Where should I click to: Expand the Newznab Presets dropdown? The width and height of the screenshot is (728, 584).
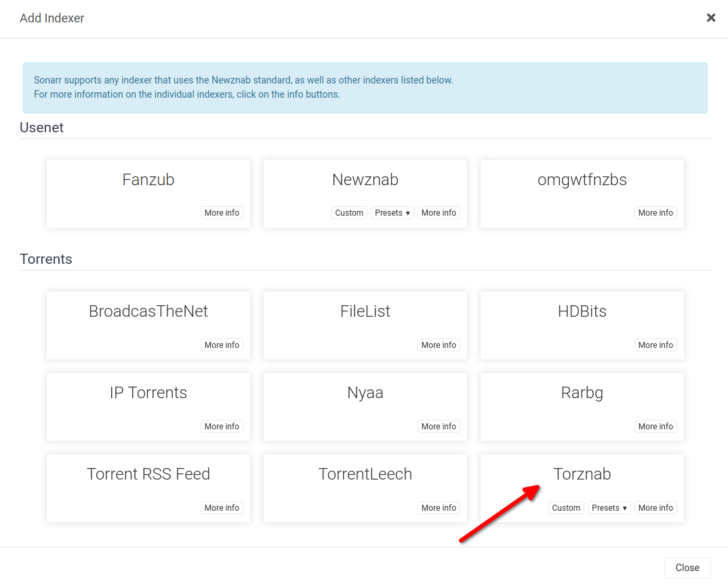pos(392,213)
